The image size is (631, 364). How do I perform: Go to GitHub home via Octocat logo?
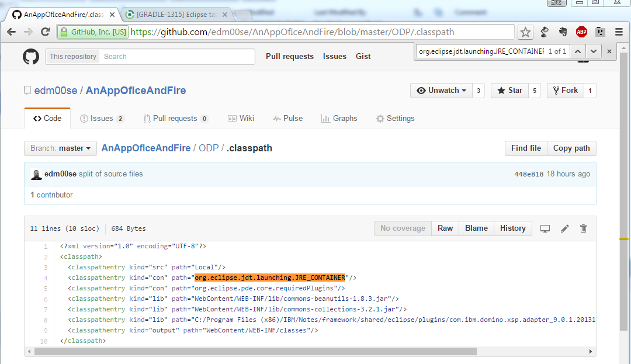coord(31,57)
